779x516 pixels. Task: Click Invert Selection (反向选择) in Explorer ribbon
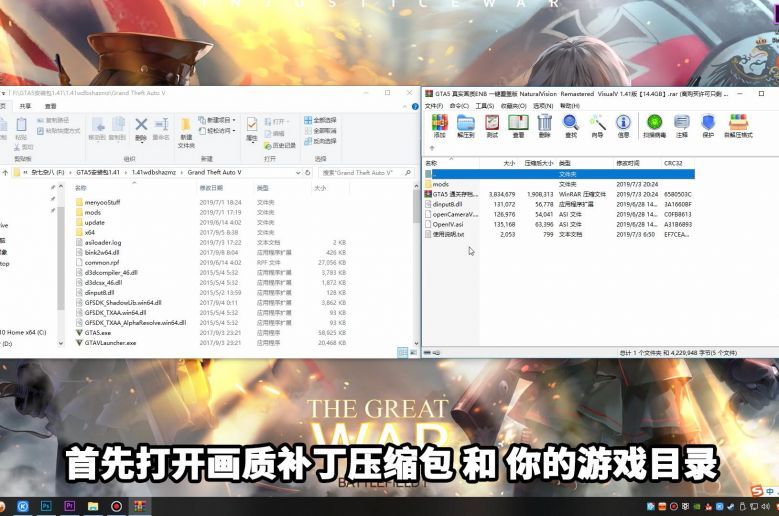coord(320,141)
